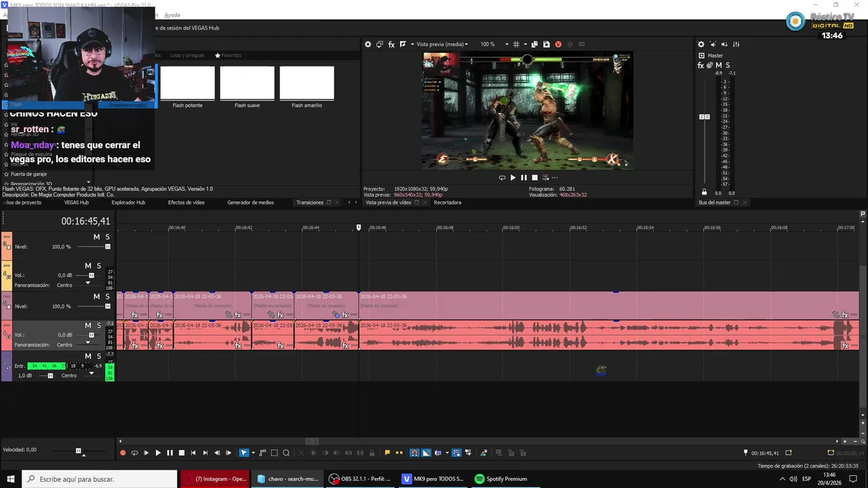Mute track 3 with its M button
This screenshot has height=488, width=868.
tap(96, 237)
